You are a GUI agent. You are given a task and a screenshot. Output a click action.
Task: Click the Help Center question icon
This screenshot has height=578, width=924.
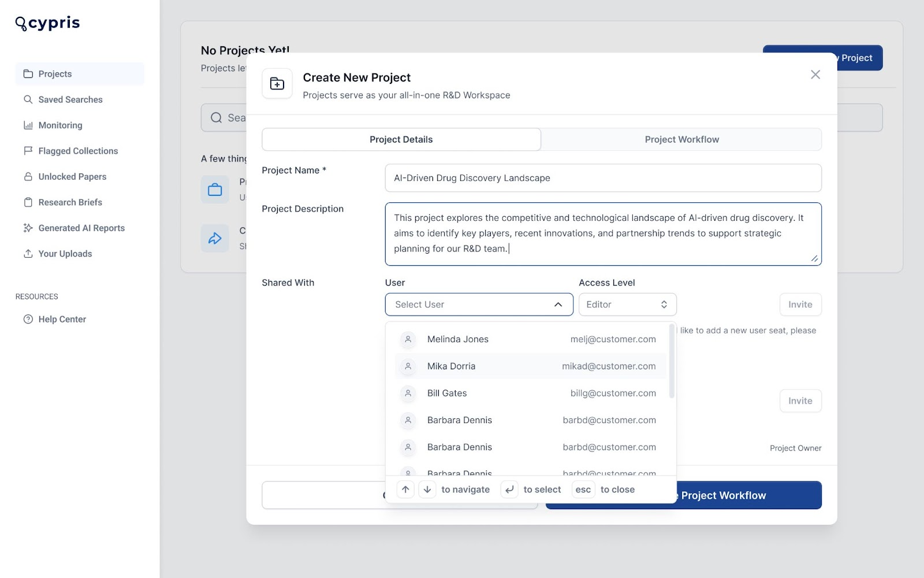tap(28, 319)
